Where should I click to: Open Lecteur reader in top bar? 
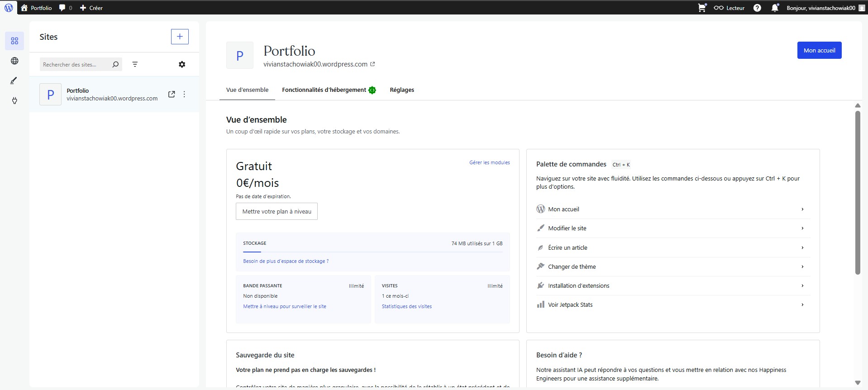point(729,8)
